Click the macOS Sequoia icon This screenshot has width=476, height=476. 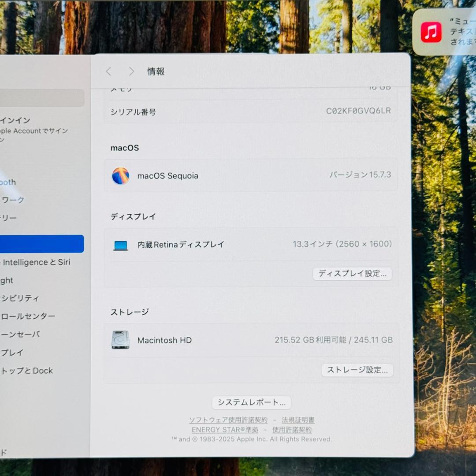pos(120,175)
